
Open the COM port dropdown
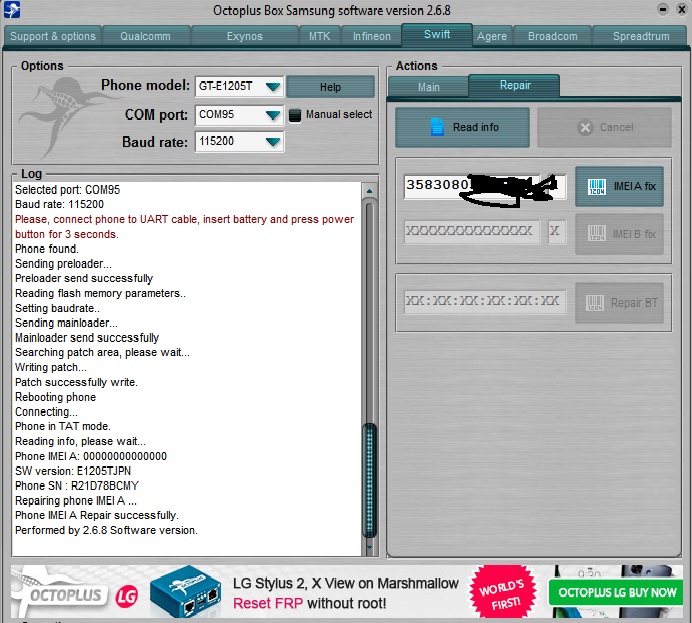273,115
